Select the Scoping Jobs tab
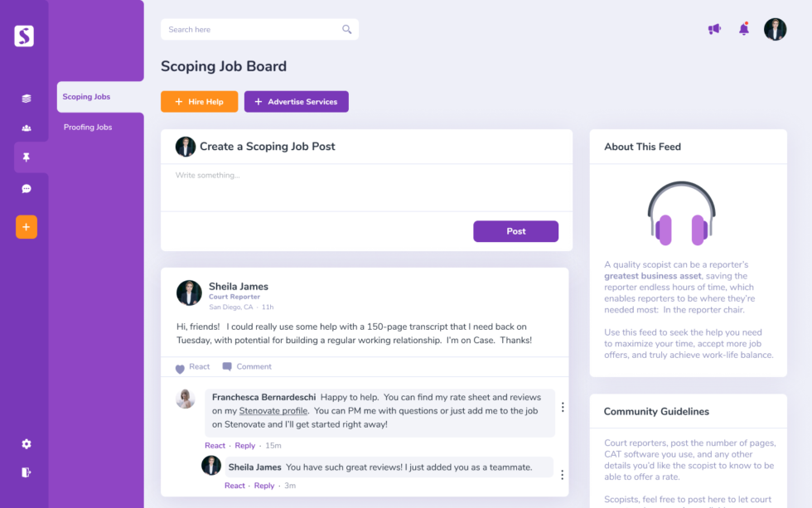This screenshot has height=508, width=812. point(87,97)
